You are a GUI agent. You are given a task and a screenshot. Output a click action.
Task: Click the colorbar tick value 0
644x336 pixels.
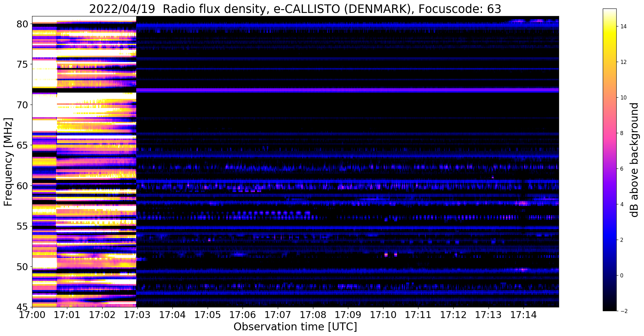coord(621,276)
